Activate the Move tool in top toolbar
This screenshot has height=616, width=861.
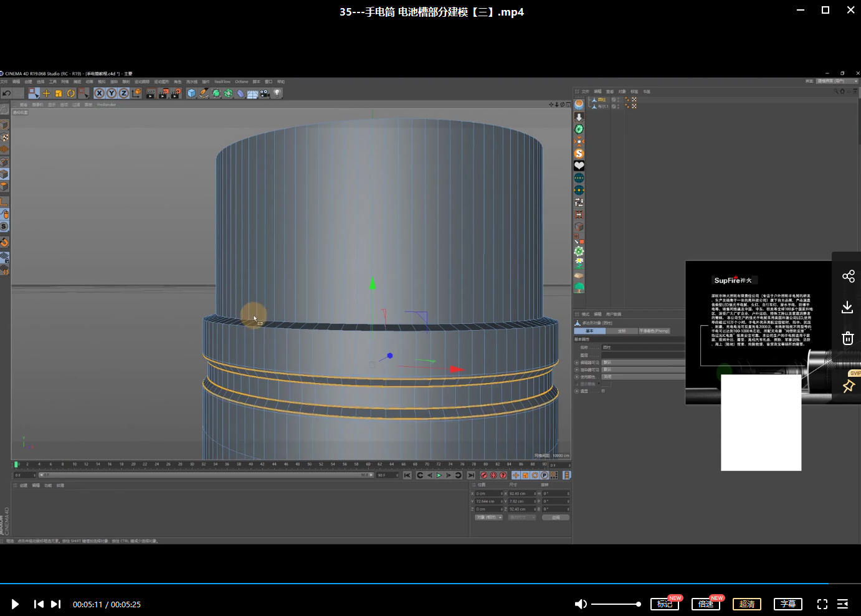coord(46,93)
